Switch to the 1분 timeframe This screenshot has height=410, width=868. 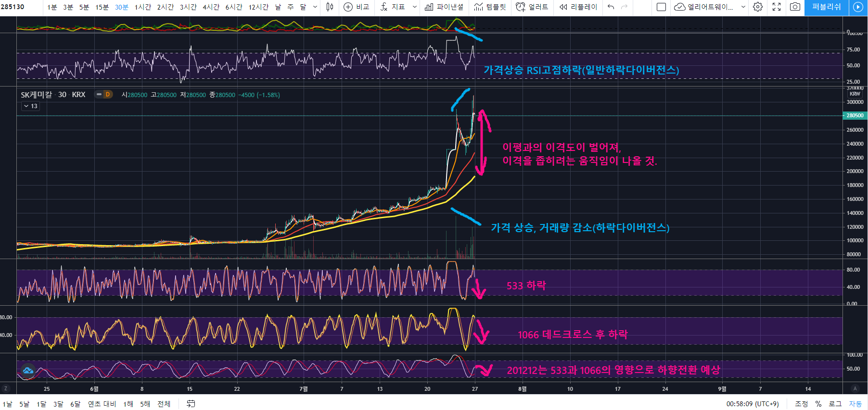click(52, 7)
